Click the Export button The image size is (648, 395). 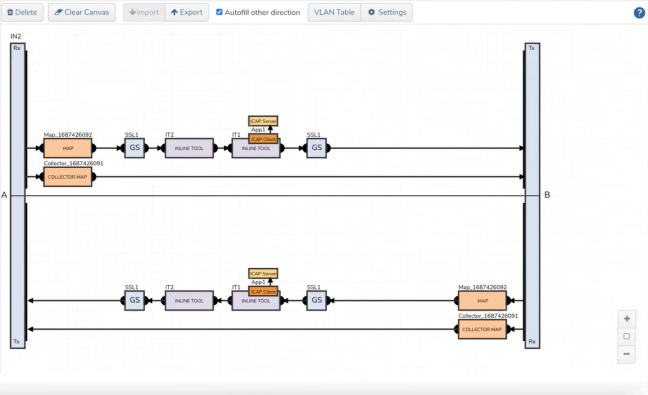click(187, 12)
